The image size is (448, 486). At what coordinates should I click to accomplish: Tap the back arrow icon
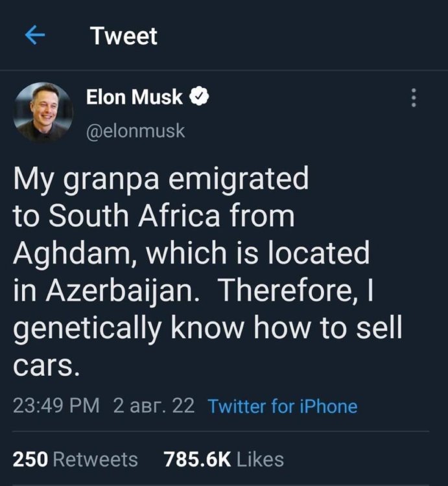(34, 36)
